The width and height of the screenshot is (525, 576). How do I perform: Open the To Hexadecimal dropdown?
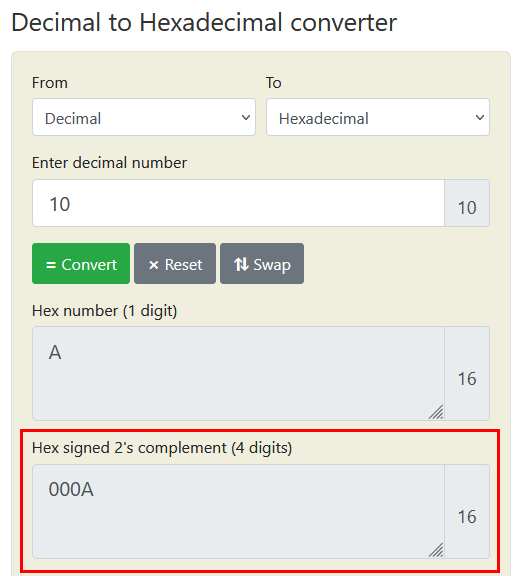[378, 117]
